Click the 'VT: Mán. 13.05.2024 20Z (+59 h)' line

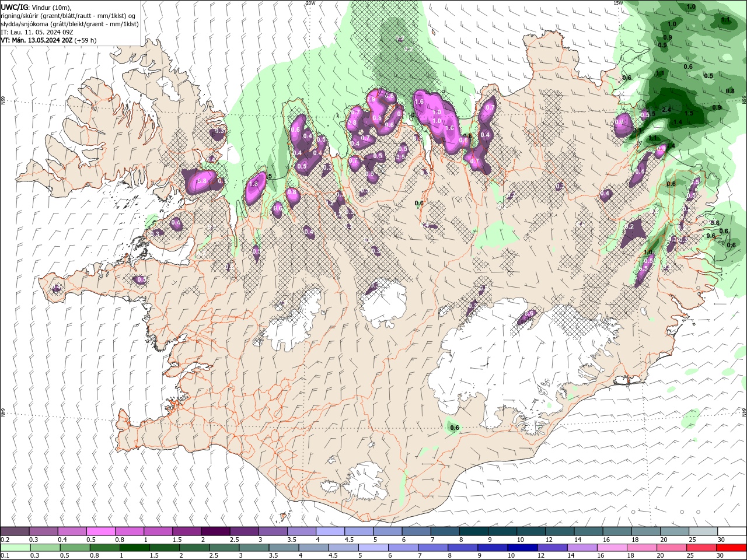(49, 40)
